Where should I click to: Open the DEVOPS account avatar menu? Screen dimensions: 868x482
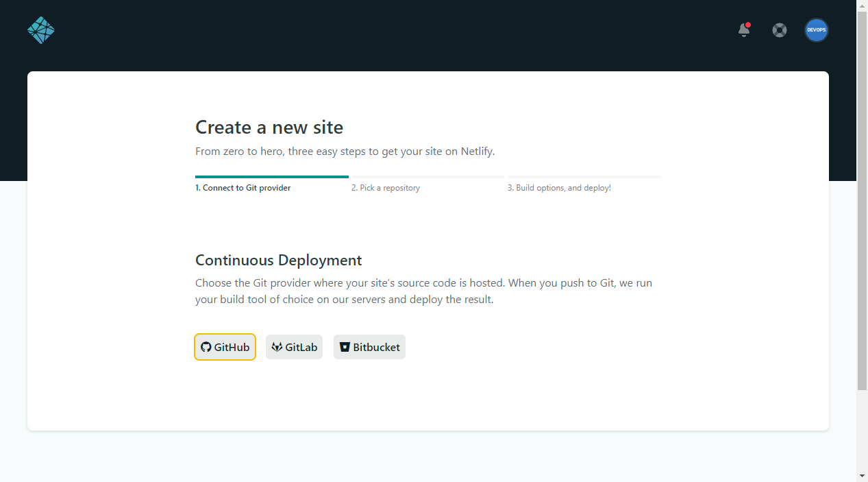[816, 30]
